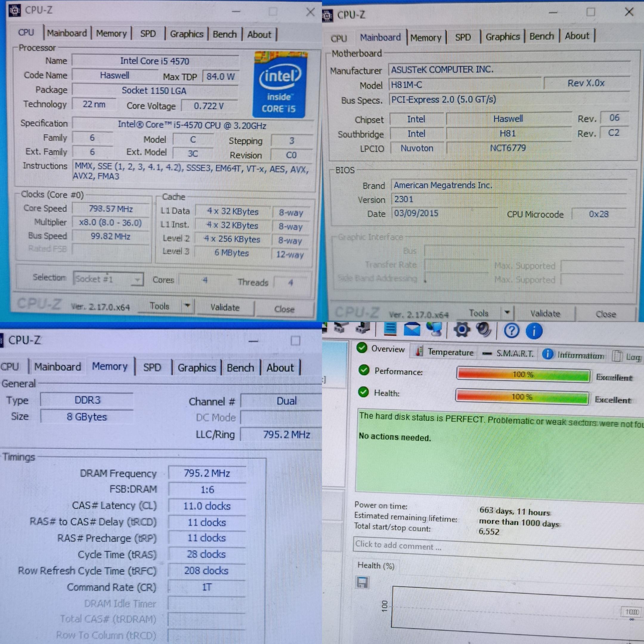Image resolution: width=644 pixels, height=644 pixels.
Task: Click the save icon under Health (%)
Action: tap(362, 582)
